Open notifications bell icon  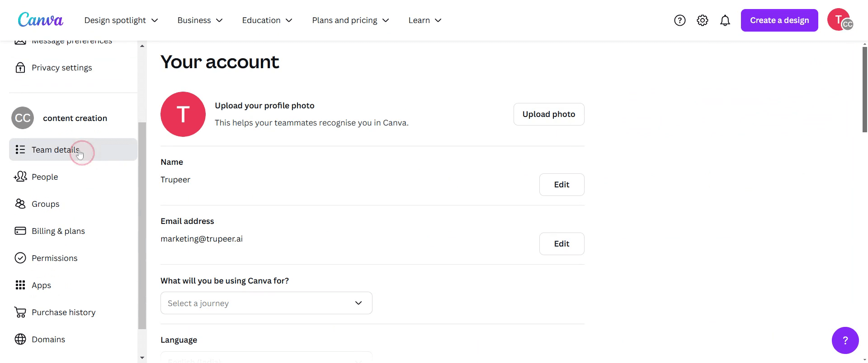pos(725,20)
